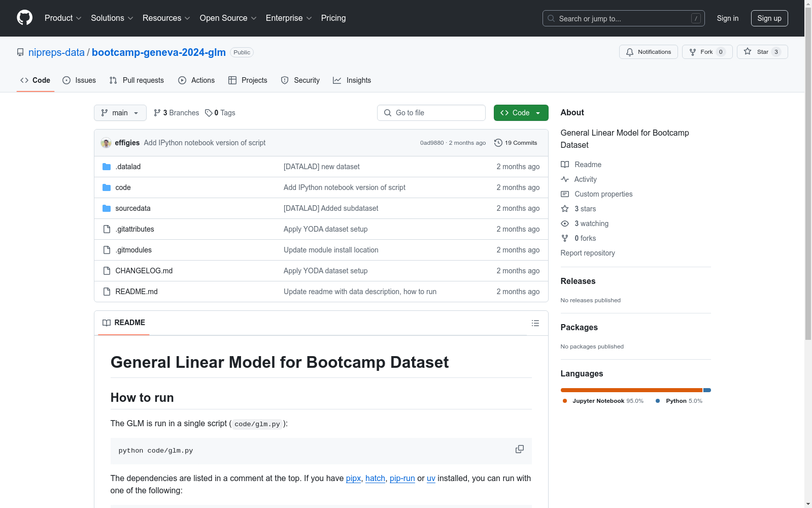812x508 pixels.
Task: Open the bootcamp-geneva-2024-glm repository link
Action: 159,52
